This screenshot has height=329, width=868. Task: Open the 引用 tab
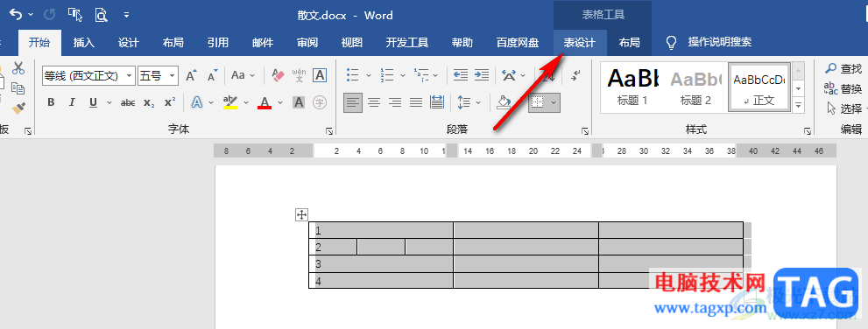tap(218, 43)
